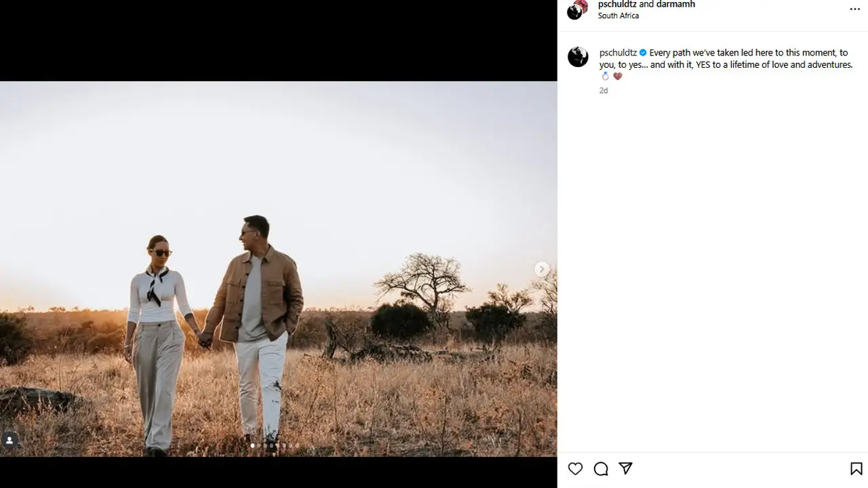
Task: Go to the next carousel photo arrow
Action: [541, 269]
